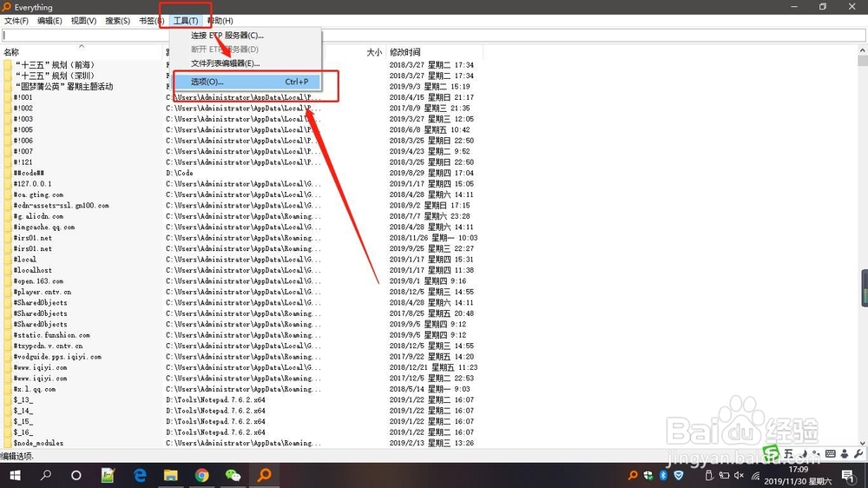Open Cortana circle on taskbar
Screen dimensions: 868x488
click(x=76, y=475)
